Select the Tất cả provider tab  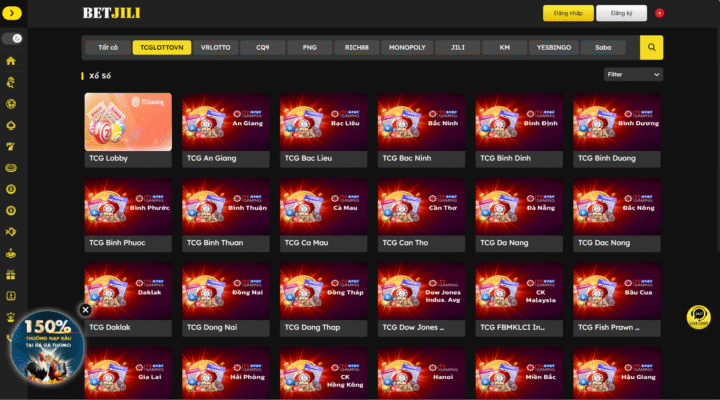pos(108,47)
